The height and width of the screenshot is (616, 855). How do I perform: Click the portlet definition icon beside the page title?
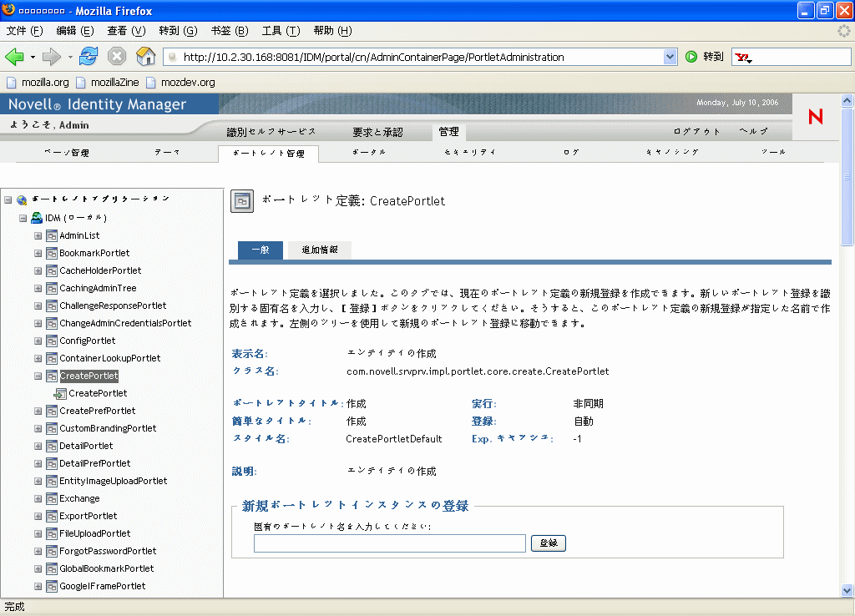click(241, 200)
